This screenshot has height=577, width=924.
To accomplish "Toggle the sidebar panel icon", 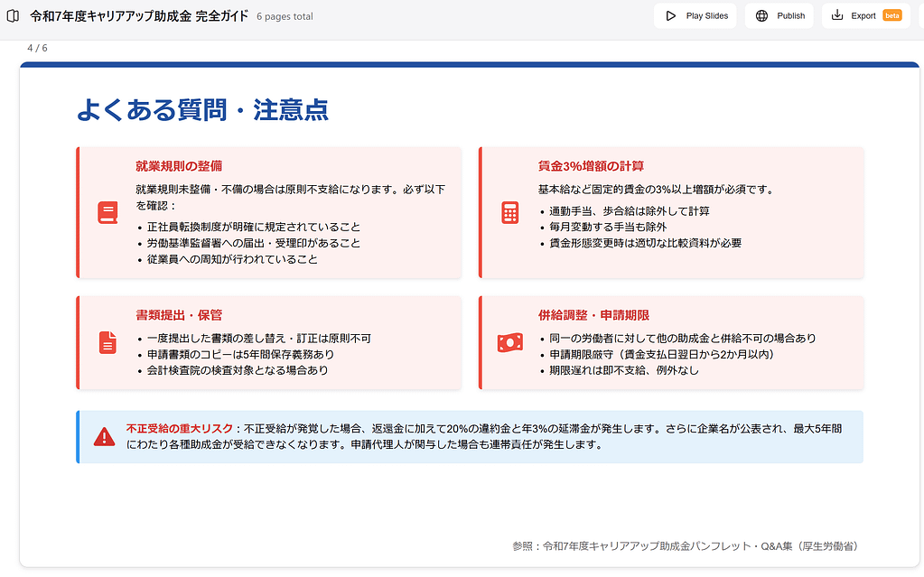I will [13, 15].
